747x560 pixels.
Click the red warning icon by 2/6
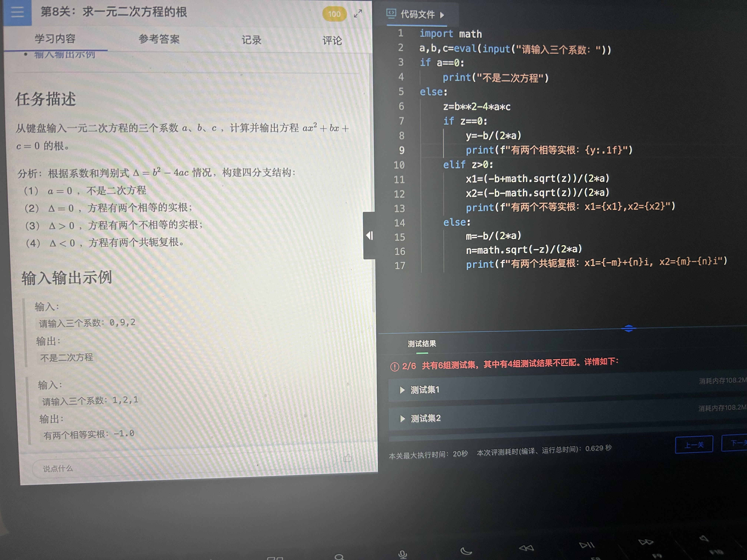[394, 367]
